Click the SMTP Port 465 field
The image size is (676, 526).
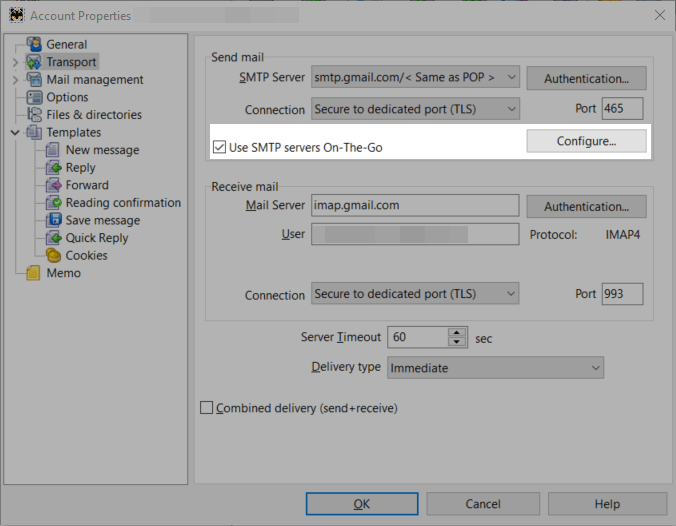[x=623, y=109]
